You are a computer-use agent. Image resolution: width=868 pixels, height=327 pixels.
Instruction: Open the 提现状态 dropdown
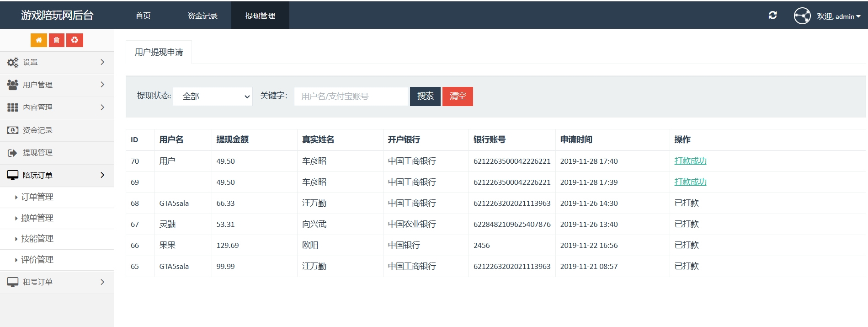(213, 96)
